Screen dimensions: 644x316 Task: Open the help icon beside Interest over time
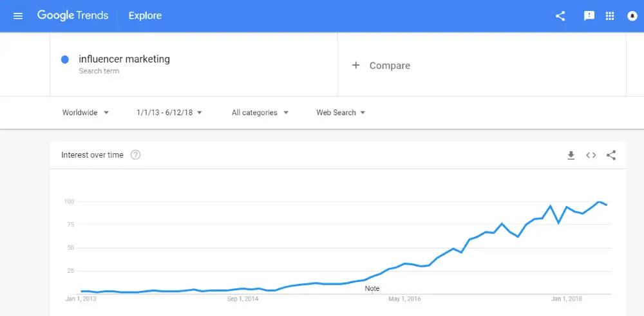coord(135,155)
